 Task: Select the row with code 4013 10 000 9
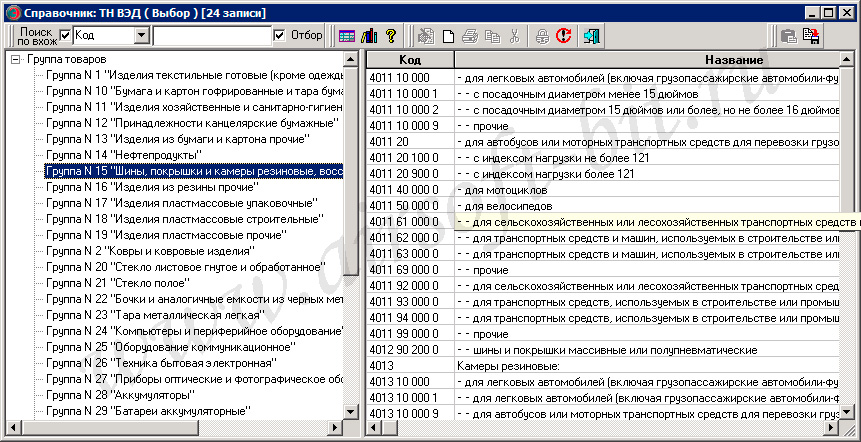point(603,413)
